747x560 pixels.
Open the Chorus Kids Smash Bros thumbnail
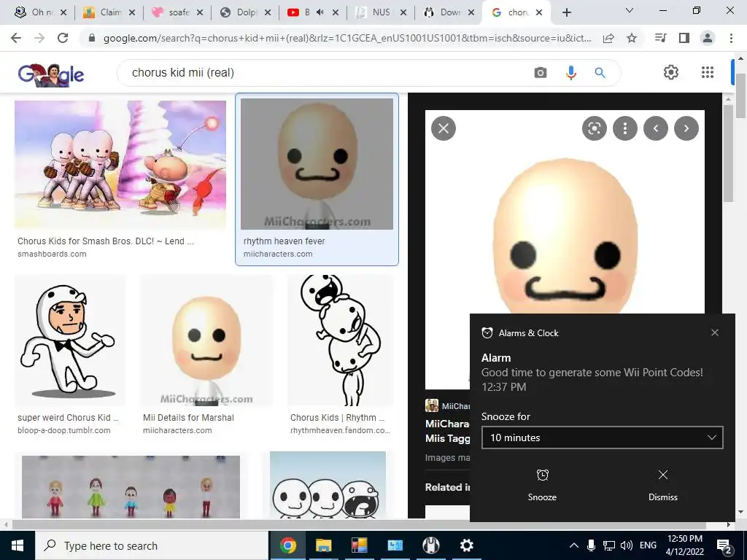120,164
